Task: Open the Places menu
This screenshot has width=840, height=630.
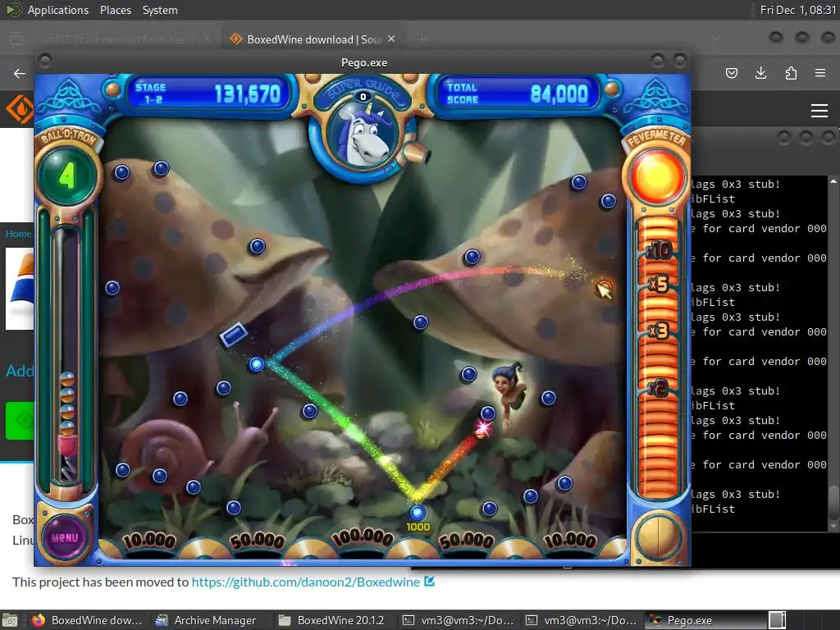Action: click(116, 10)
